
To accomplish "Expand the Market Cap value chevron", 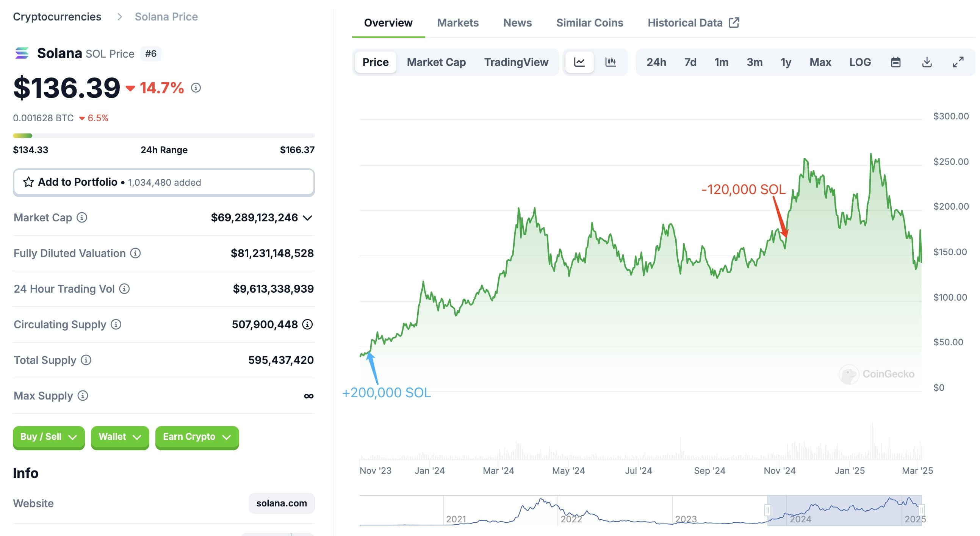I will pos(307,218).
